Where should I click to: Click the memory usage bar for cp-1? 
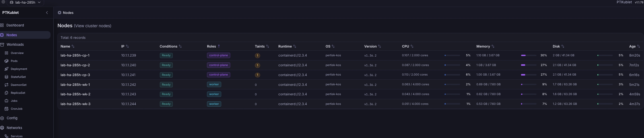click(x=529, y=55)
